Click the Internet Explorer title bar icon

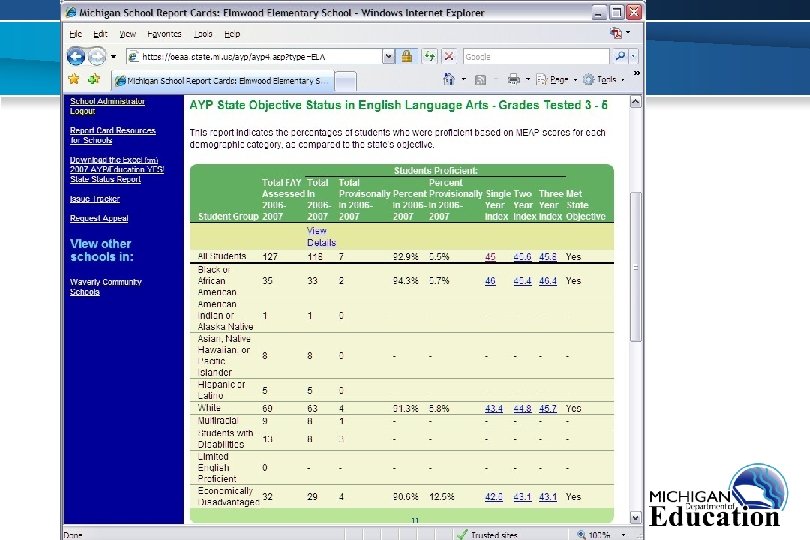[x=71, y=12]
